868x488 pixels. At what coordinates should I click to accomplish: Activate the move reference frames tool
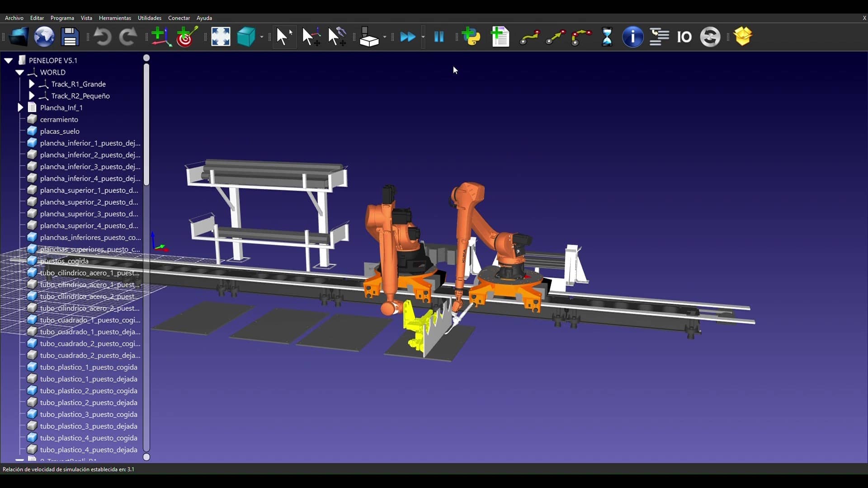(x=311, y=37)
